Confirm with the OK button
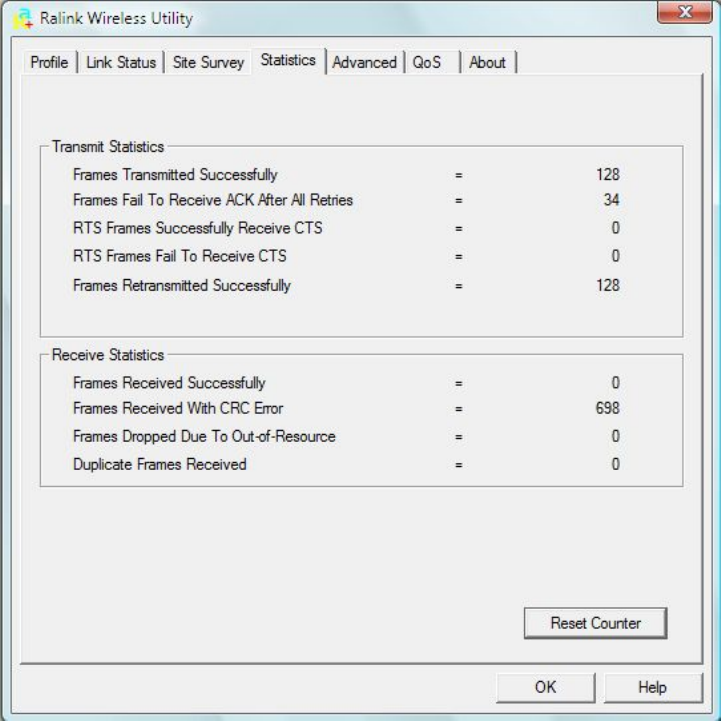 545,687
